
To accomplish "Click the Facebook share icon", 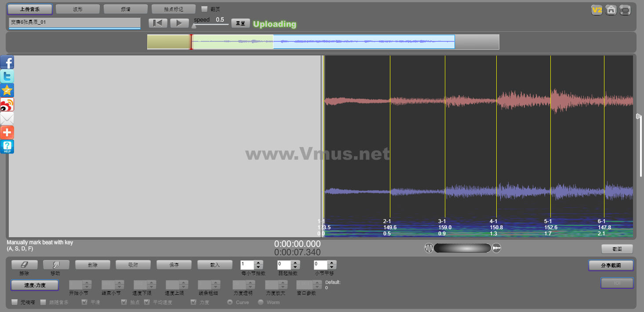I will coord(7,62).
